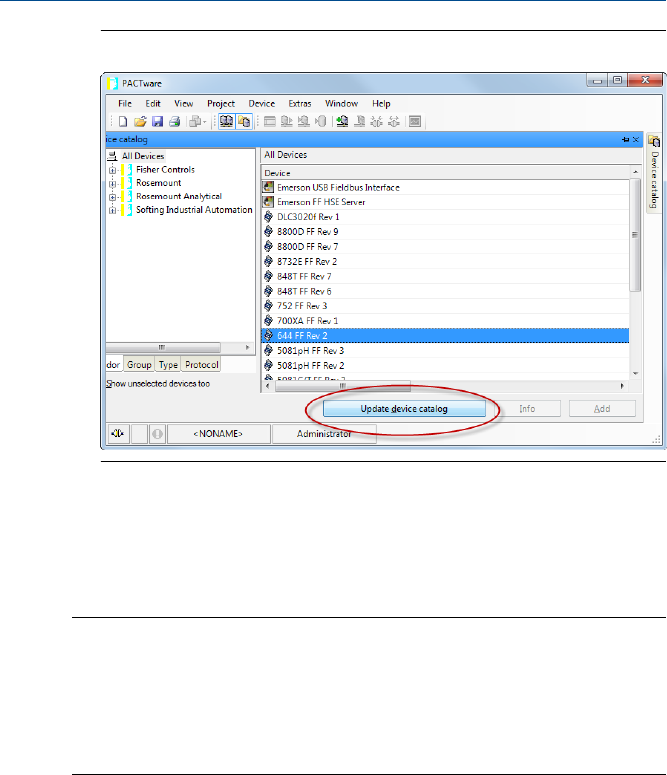
Task: Select 5081pH FF Rev 3 device
Action: (x=445, y=350)
